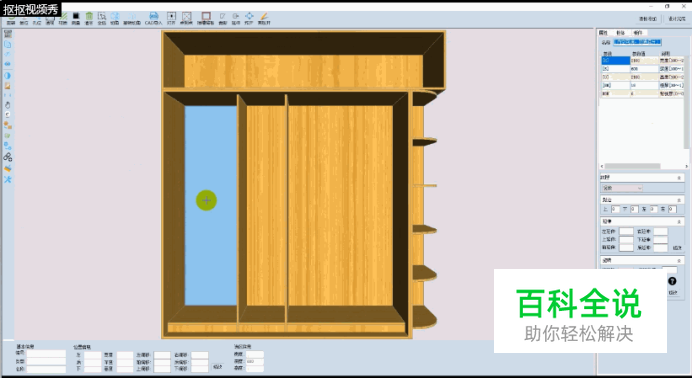Collapse the material section using its chevron
Screen dimensions: 692x378
point(679,178)
